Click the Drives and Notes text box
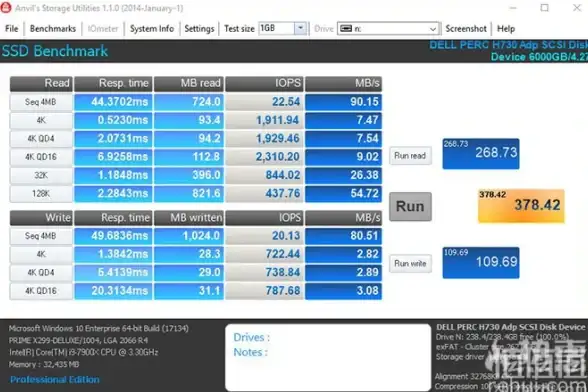Screen dimensions: 588x392 click(328, 357)
